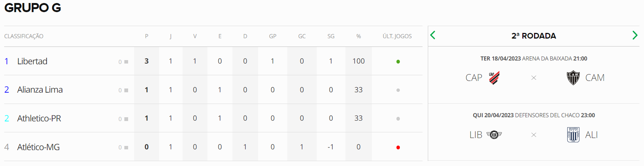Click the Alianza Lima (ALI) crest
The image size is (644, 166).
[573, 135]
